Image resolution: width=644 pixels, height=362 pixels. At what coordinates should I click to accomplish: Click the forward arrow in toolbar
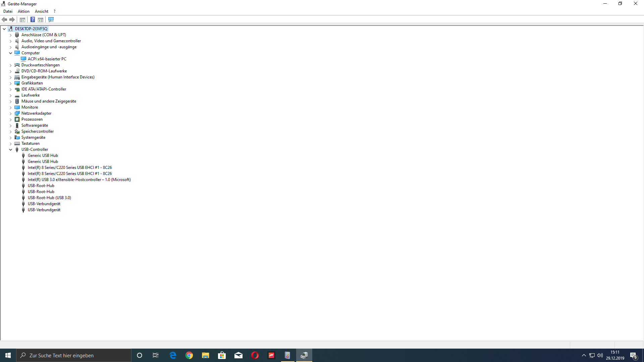12,20
